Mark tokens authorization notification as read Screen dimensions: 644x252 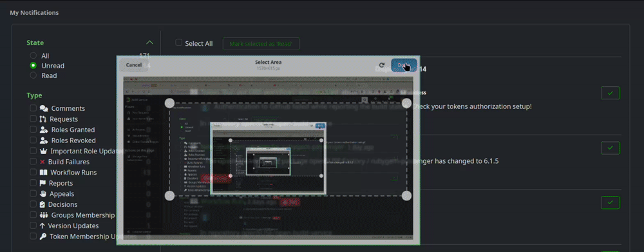610,93
